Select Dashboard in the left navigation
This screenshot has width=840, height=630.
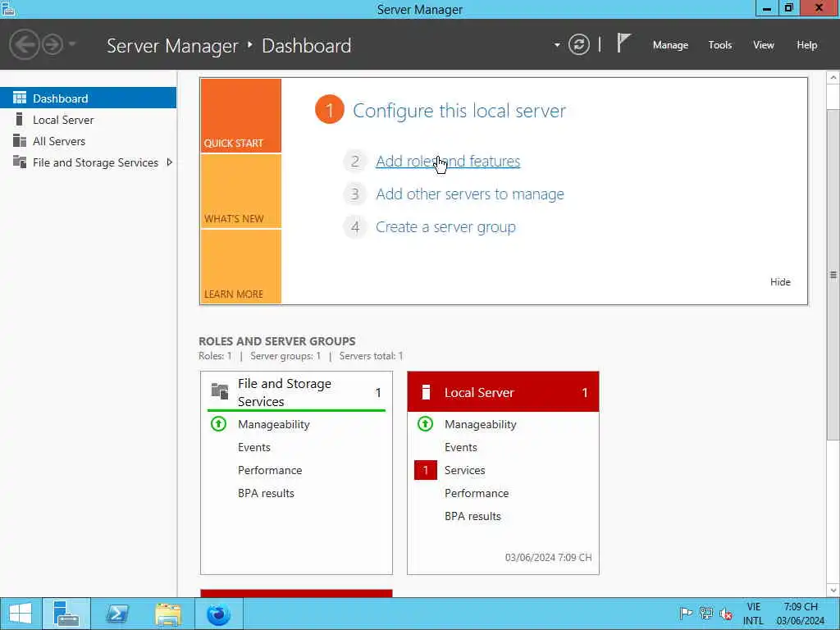(88, 98)
